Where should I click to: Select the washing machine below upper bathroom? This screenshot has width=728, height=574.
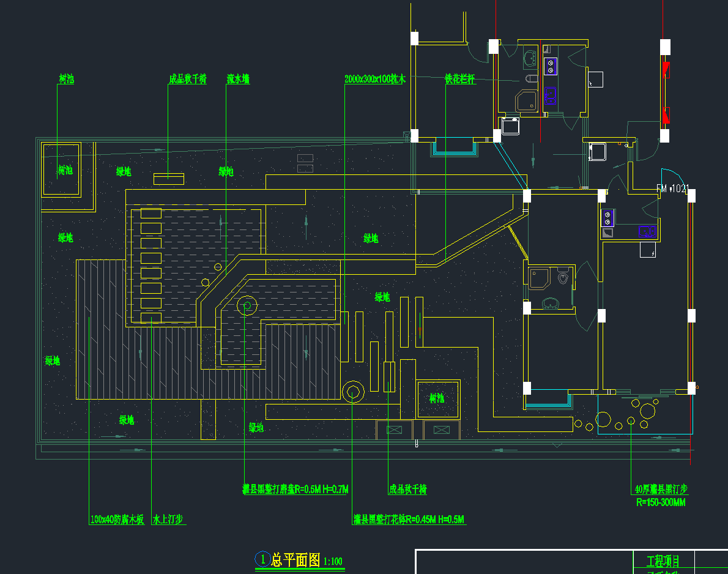[510, 126]
